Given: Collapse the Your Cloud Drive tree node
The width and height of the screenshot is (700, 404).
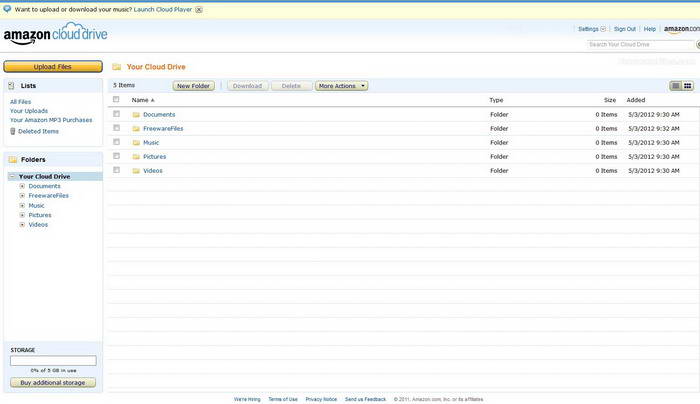Looking at the screenshot, I should click(12, 176).
